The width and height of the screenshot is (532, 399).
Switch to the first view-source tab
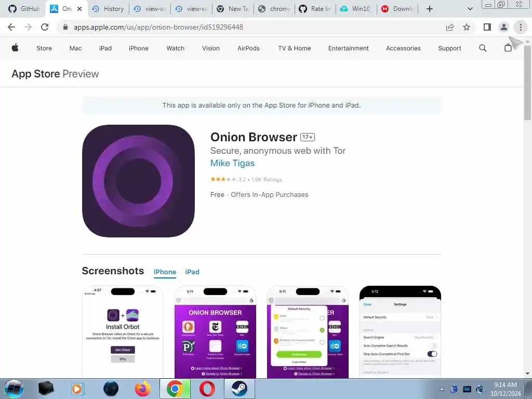[150, 9]
